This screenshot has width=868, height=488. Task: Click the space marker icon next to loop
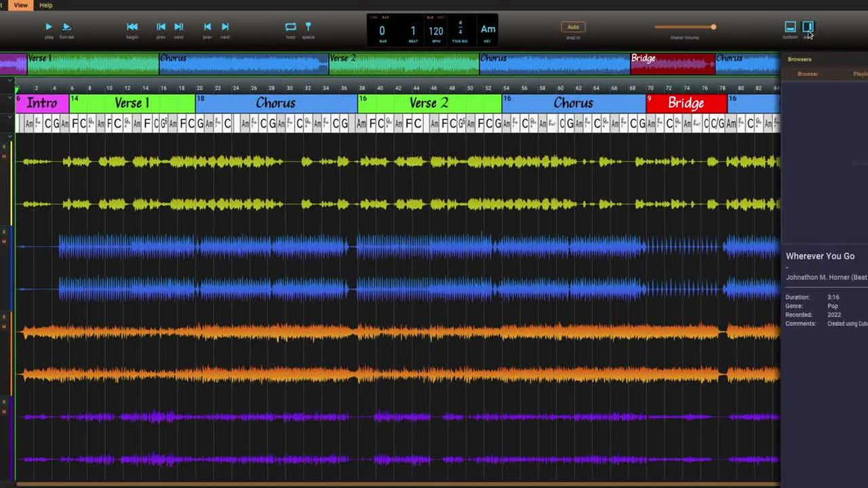point(308,27)
